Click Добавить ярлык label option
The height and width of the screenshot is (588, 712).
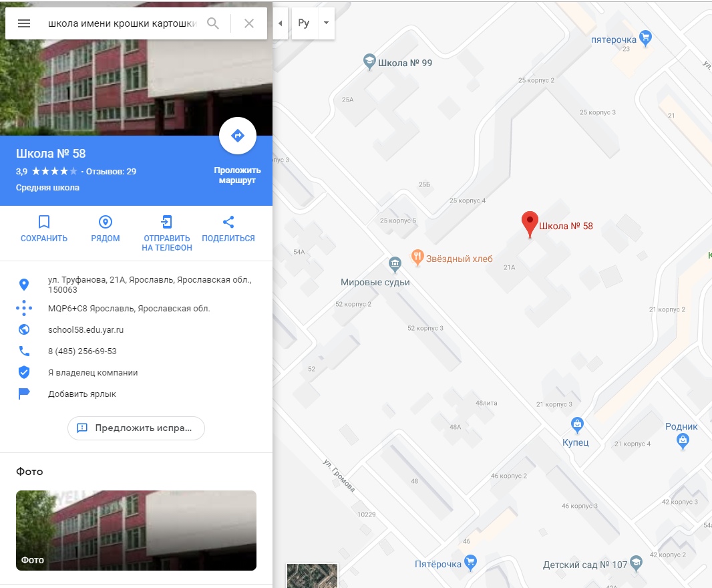pyautogui.click(x=81, y=394)
